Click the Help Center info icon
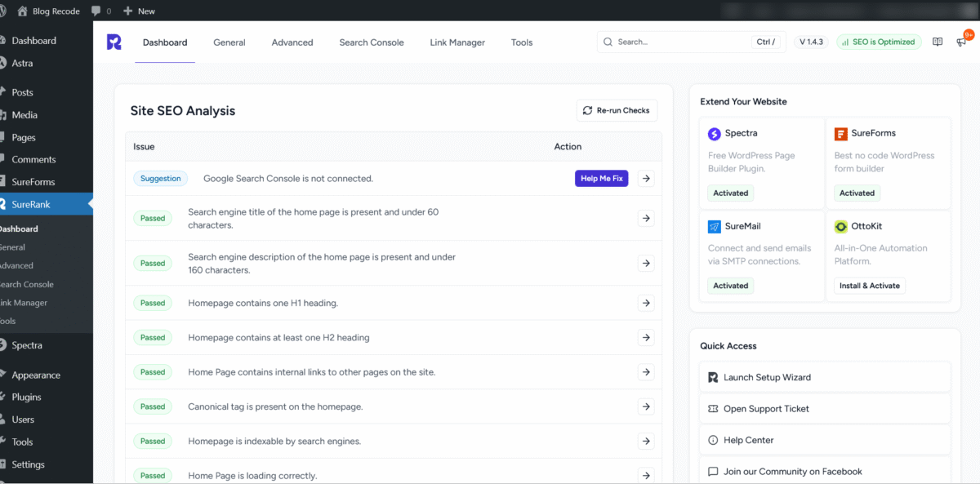This screenshot has width=980, height=484. point(714,440)
